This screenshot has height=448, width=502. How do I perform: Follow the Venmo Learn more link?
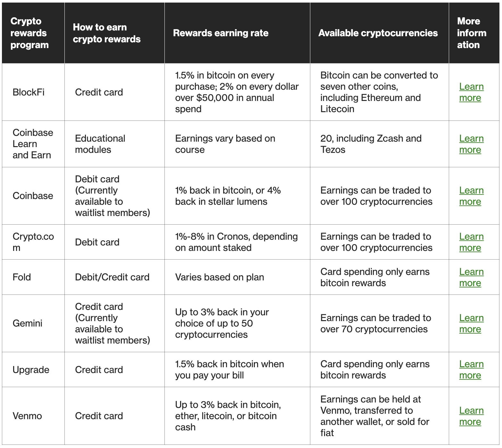pos(471,416)
